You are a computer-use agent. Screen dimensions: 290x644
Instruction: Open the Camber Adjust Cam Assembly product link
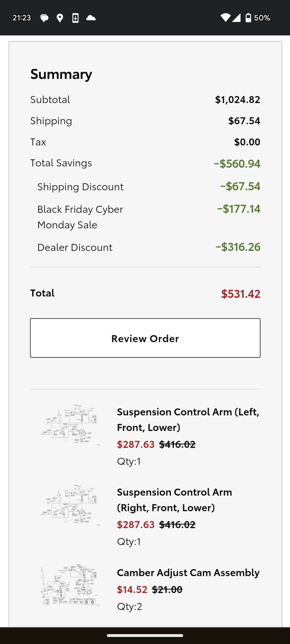click(188, 572)
